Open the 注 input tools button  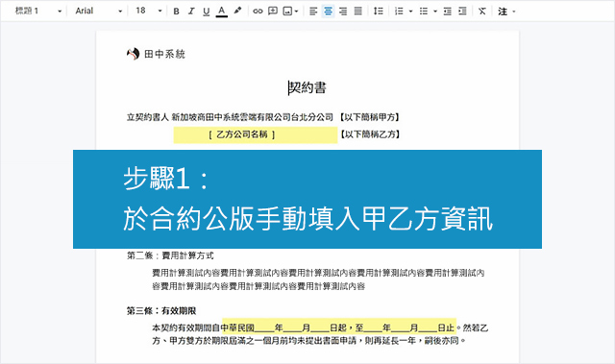(x=503, y=12)
